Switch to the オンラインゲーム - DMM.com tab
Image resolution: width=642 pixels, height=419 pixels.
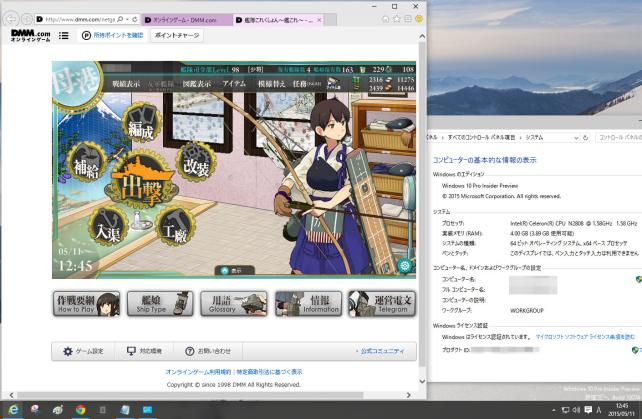185,20
